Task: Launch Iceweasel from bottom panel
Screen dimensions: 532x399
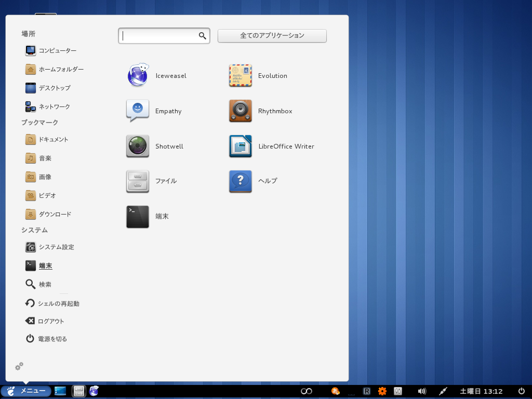Action: coord(94,391)
